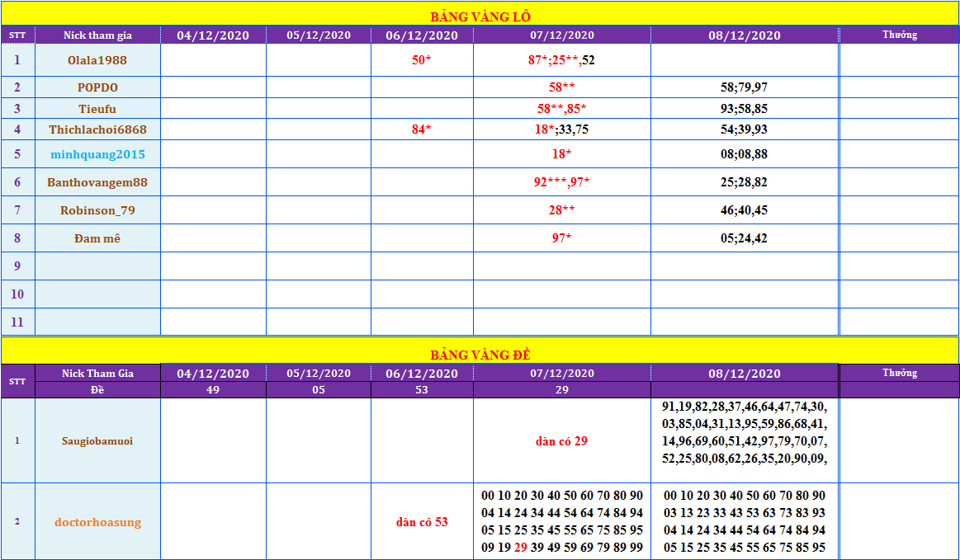The width and height of the screenshot is (960, 560).
Task: Click the nick cell 'Olala1988'
Action: (x=98, y=60)
